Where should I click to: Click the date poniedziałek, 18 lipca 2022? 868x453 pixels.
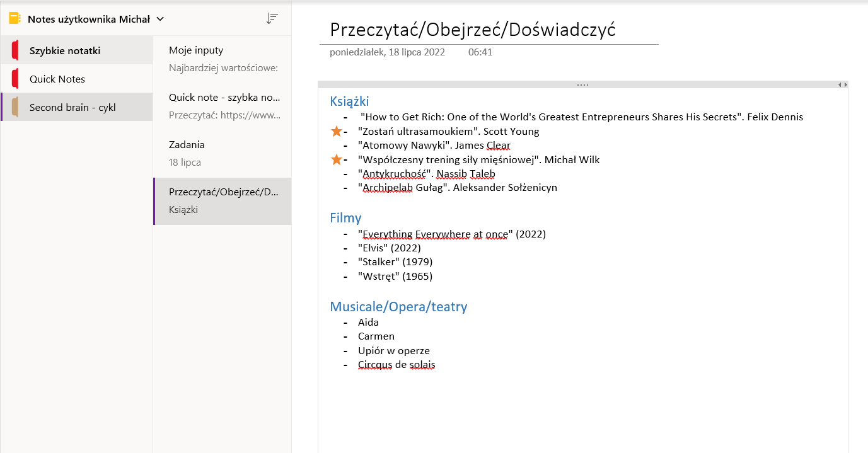click(387, 52)
